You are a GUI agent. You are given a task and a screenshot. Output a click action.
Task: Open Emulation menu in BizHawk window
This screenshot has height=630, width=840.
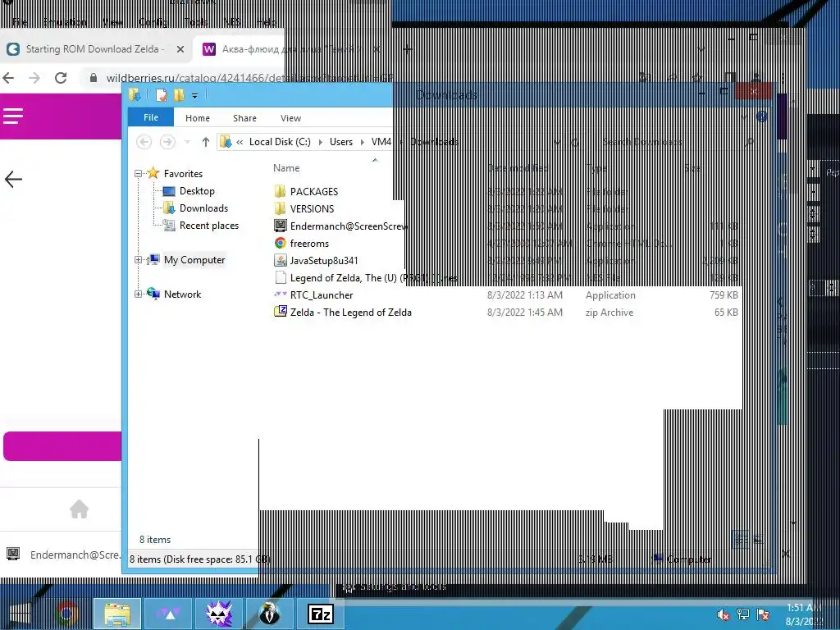coord(65,22)
